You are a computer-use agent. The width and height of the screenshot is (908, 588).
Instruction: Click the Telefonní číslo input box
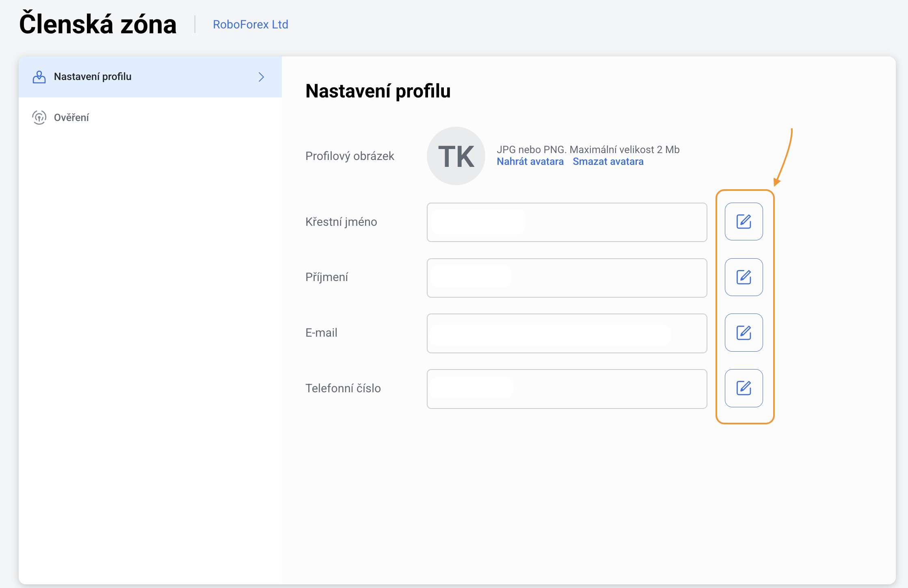point(566,389)
